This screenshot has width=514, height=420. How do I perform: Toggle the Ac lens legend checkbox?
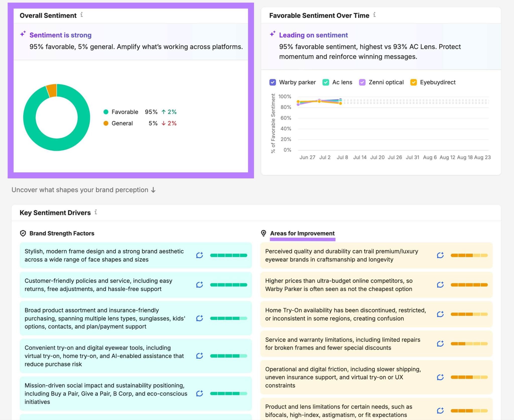(326, 82)
